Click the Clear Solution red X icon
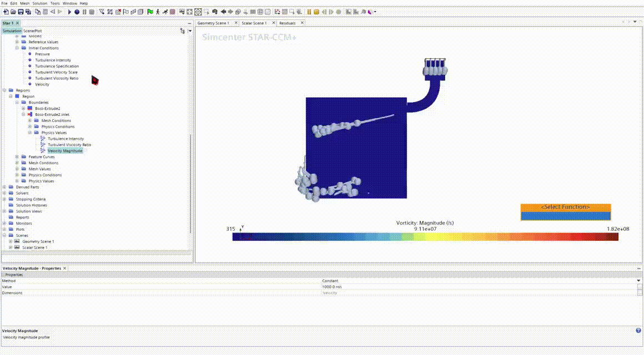Screen dimensions: 644x355 (x=118, y=12)
